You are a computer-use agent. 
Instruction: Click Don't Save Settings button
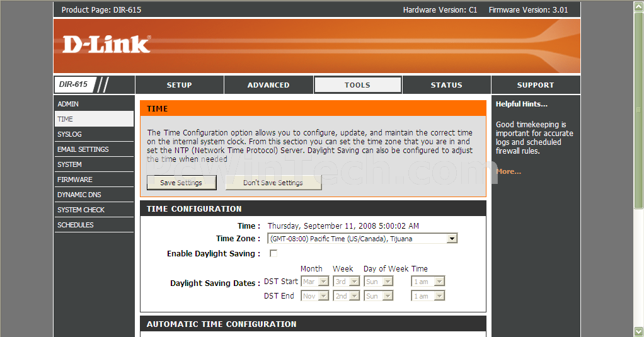(x=273, y=183)
